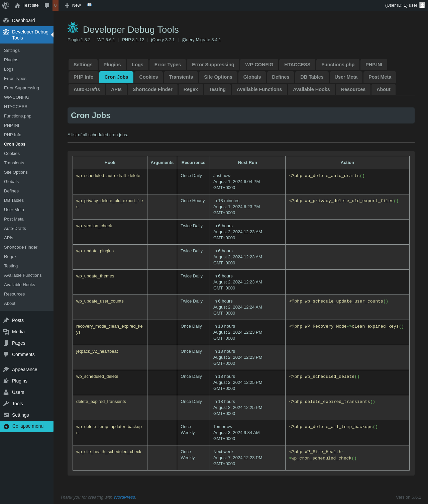Open the sidebar Tools wrench menu
Screen dimensions: 428x504
(x=6, y=404)
